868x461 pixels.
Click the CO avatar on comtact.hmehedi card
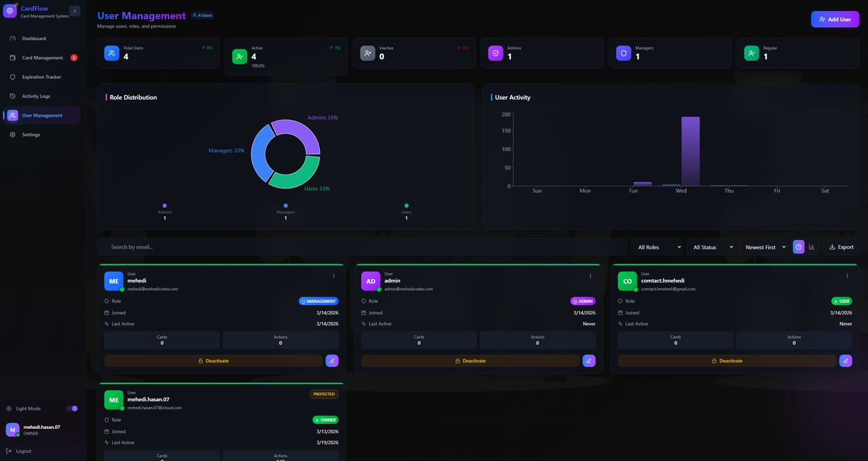[628, 281]
